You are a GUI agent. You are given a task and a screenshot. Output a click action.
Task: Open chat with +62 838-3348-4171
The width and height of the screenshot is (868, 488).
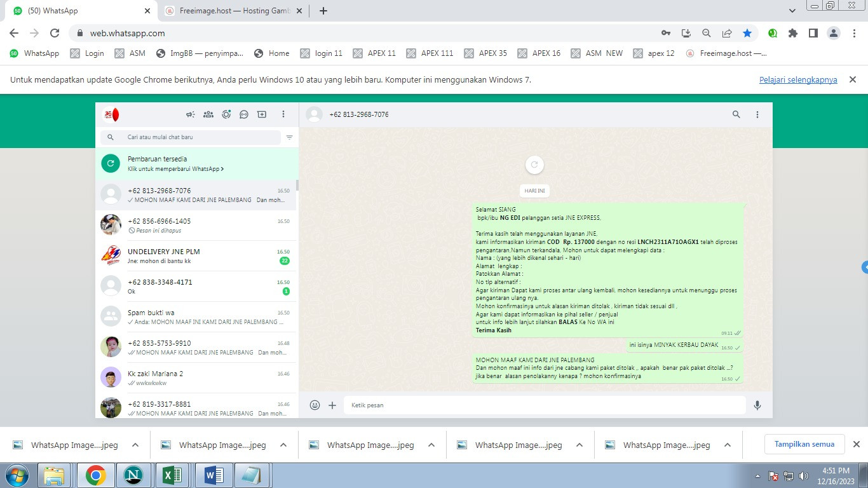coord(196,287)
